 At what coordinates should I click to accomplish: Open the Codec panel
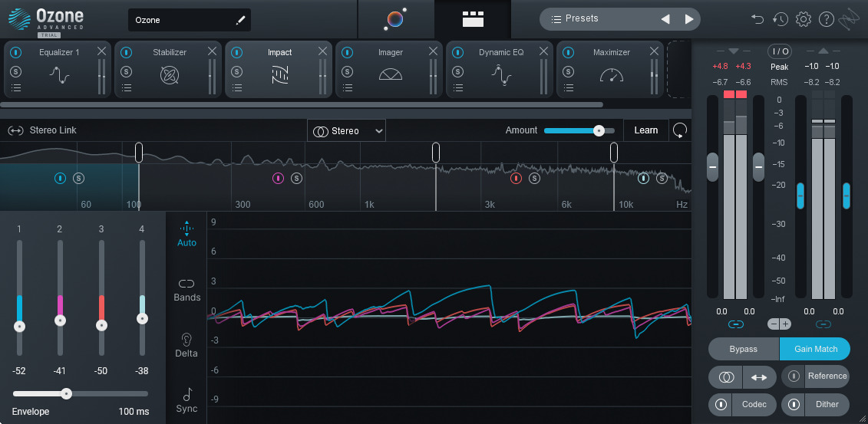click(x=754, y=405)
